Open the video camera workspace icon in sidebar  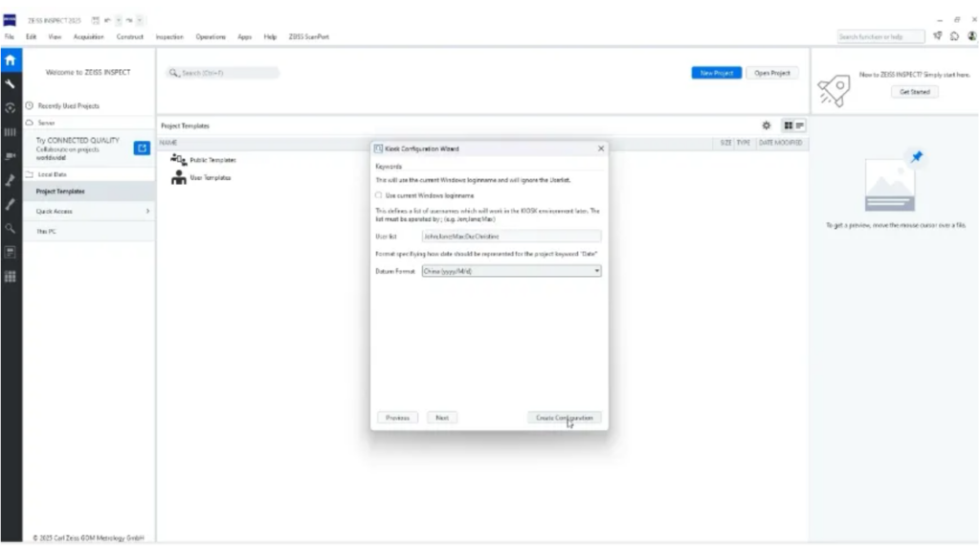10,156
